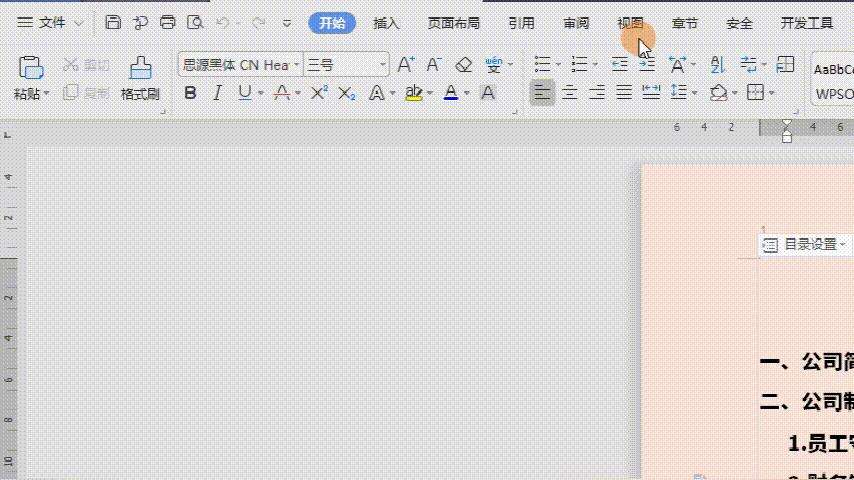Click the bullet list icon
The height and width of the screenshot is (480, 854).
542,65
